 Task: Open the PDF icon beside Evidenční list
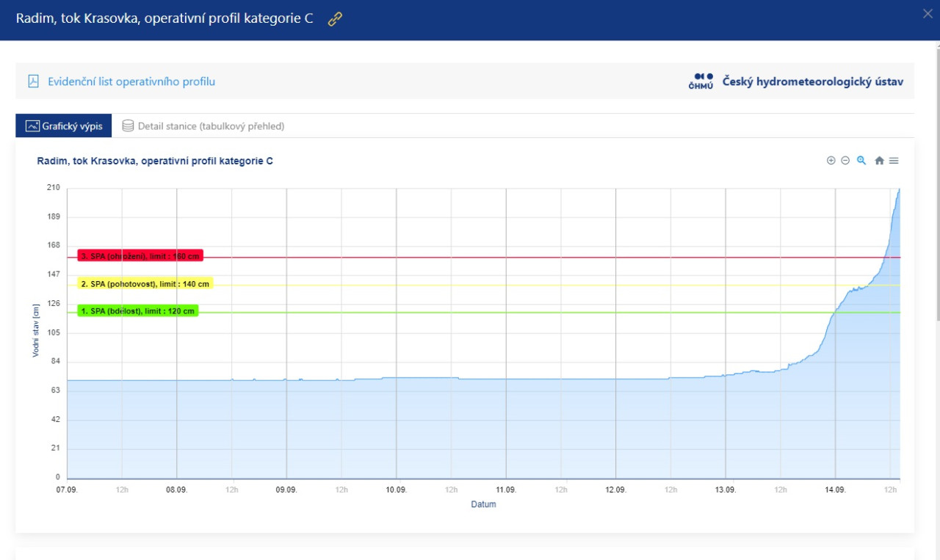pos(33,81)
